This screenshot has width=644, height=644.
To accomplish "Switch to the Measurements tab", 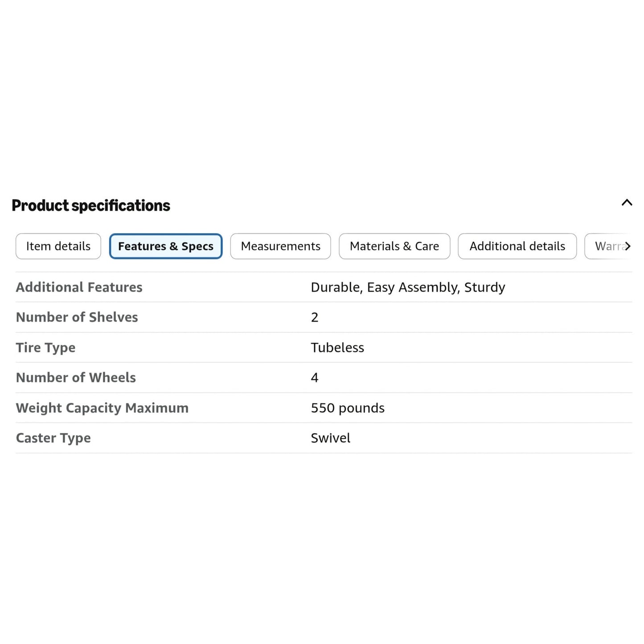I will click(x=281, y=246).
